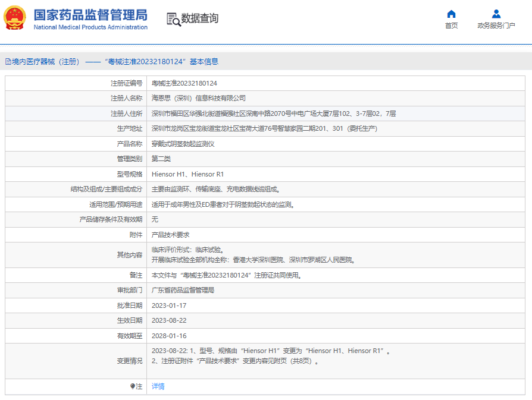Open 政务服务门户 user portal icon
The image size is (532, 400).
(x=496, y=14)
